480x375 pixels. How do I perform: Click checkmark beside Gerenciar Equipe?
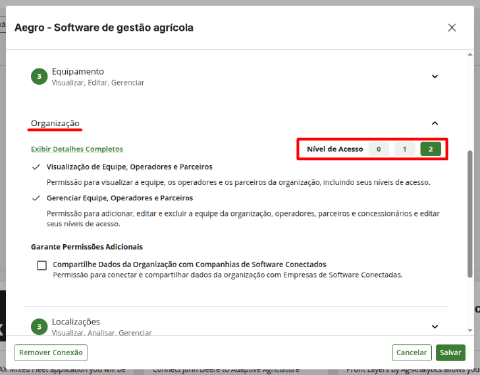click(x=36, y=198)
